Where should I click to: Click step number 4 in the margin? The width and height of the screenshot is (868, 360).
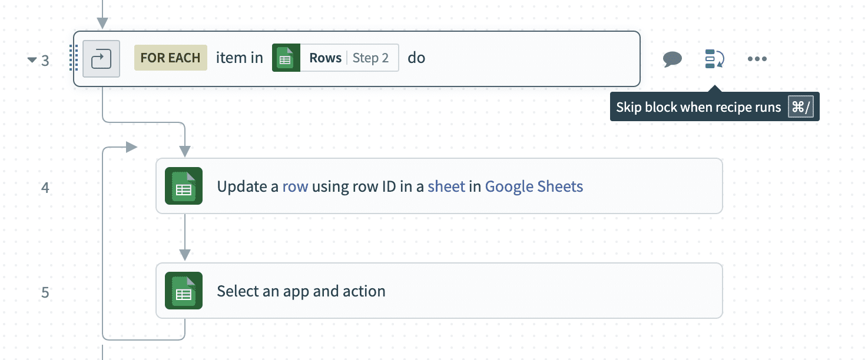(45, 188)
